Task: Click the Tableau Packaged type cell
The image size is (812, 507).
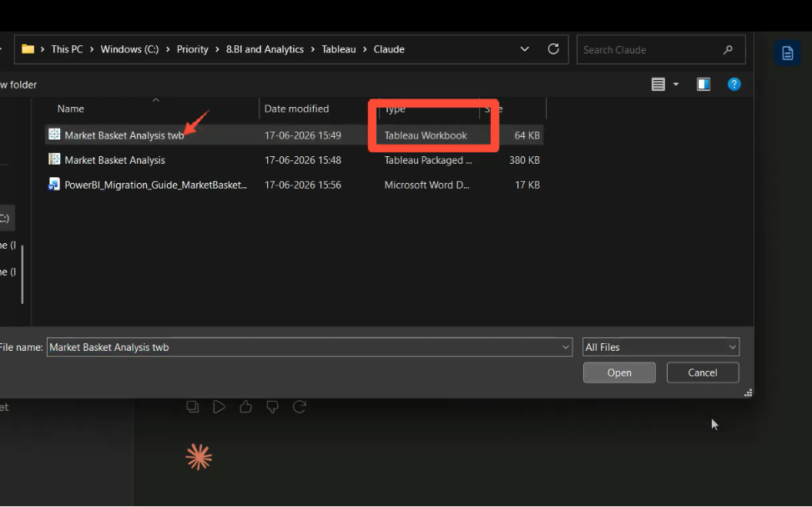Action: point(428,160)
